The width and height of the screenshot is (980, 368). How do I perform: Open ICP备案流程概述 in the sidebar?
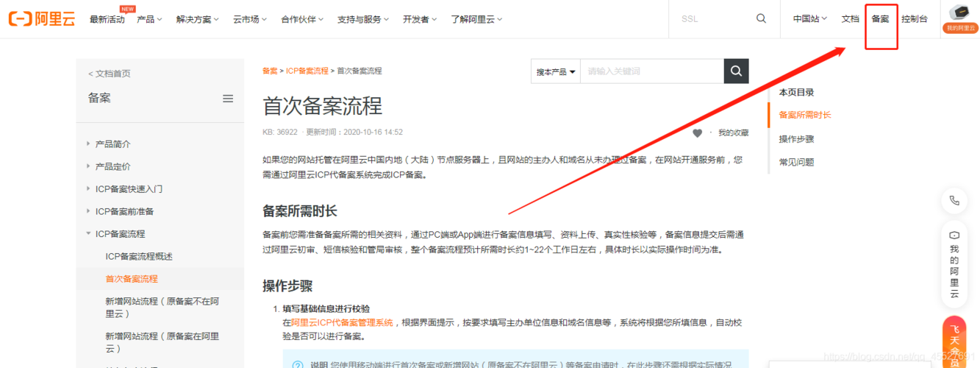139,256
